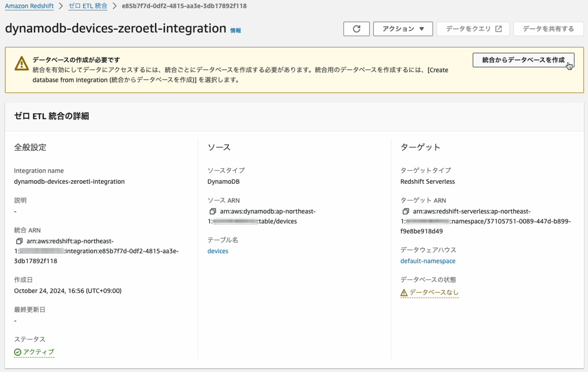Screen dimensions: 588x372
Task: Click the データベースなし status warning
Action: point(430,292)
